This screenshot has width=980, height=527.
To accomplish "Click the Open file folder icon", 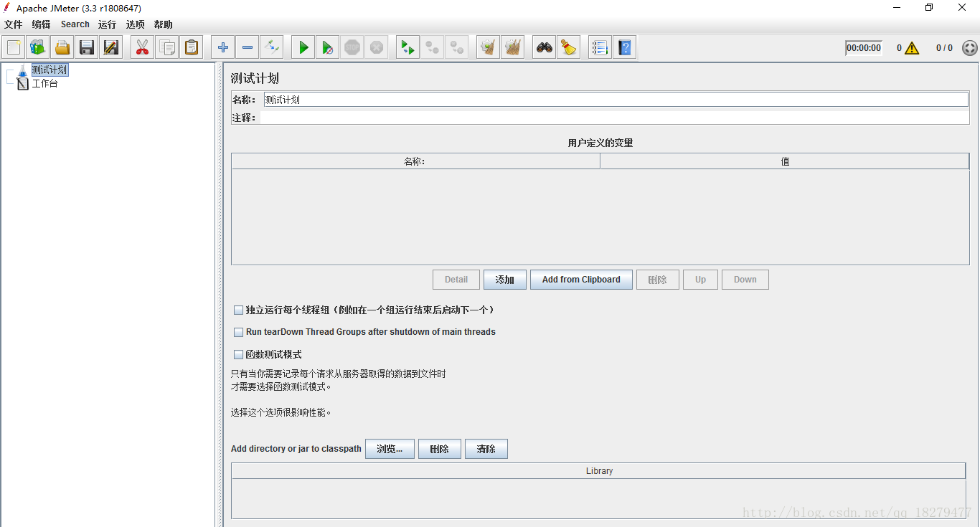I will pos(62,47).
